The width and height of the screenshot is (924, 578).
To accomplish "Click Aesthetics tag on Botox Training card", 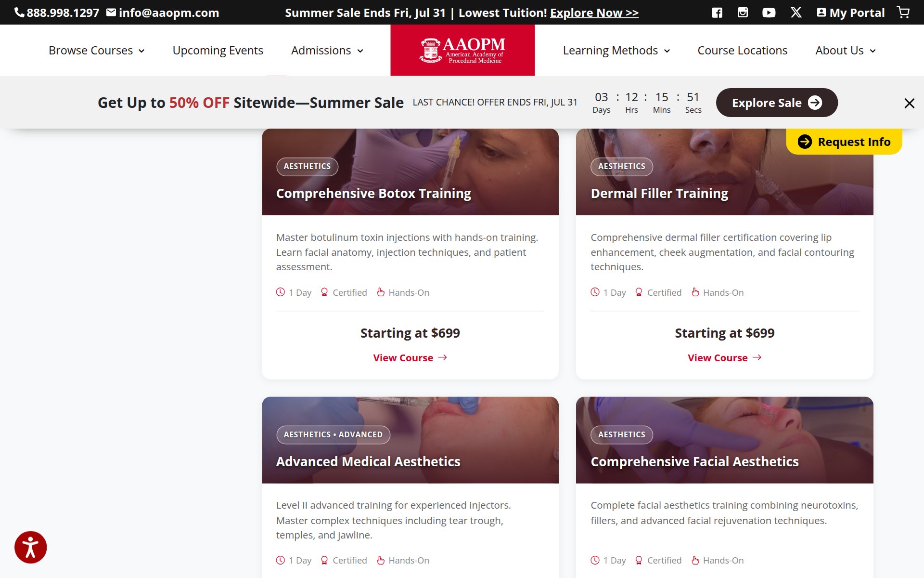I will (307, 166).
